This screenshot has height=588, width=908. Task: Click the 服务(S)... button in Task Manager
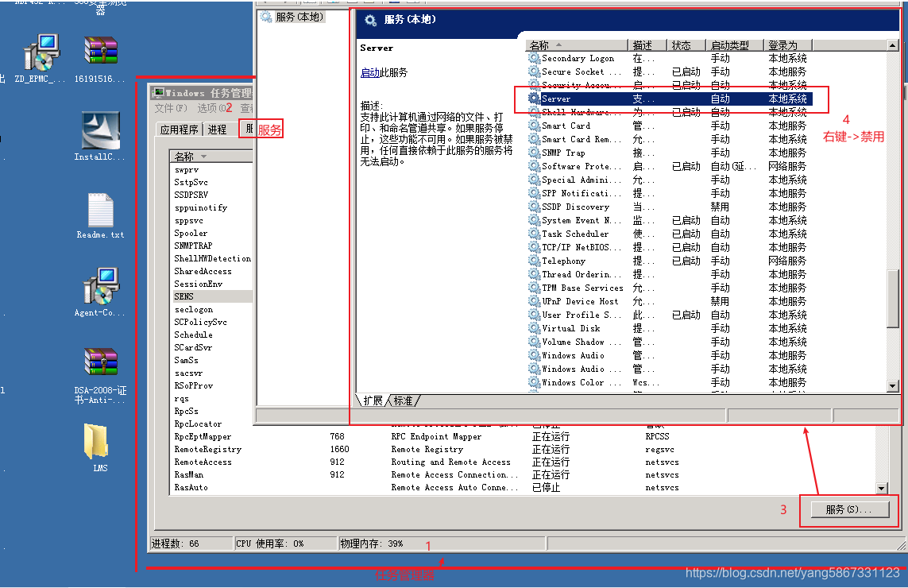pyautogui.click(x=848, y=510)
